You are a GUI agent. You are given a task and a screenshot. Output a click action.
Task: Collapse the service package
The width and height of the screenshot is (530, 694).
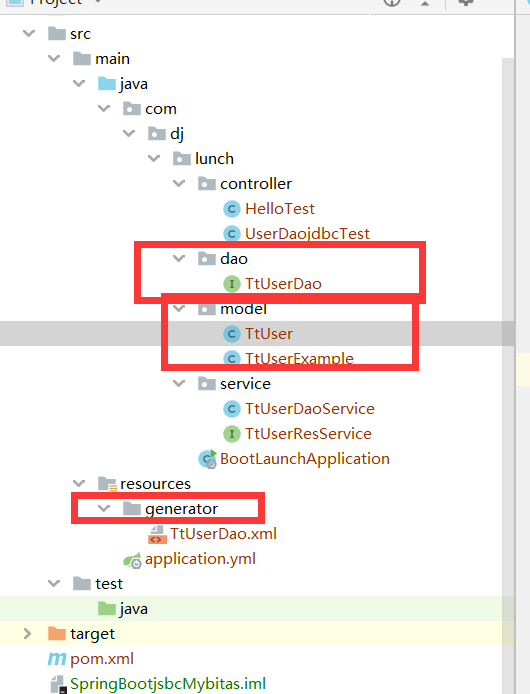[x=179, y=383]
